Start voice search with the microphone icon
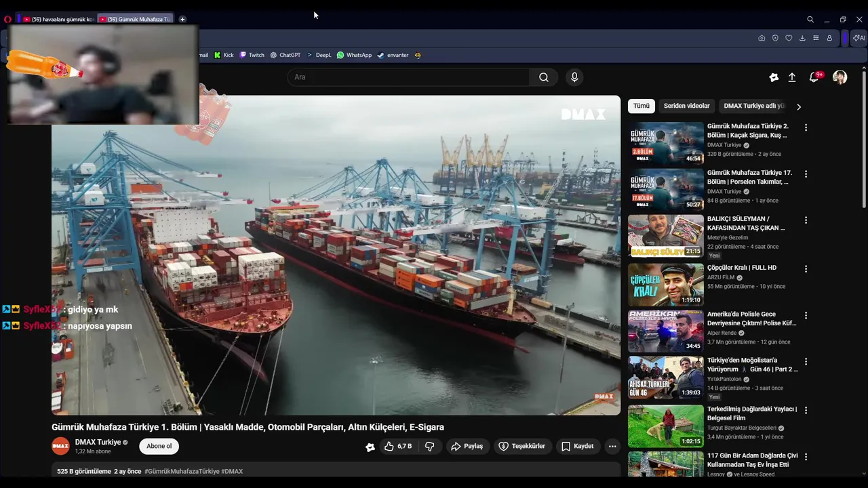The width and height of the screenshot is (868, 488). point(574,77)
